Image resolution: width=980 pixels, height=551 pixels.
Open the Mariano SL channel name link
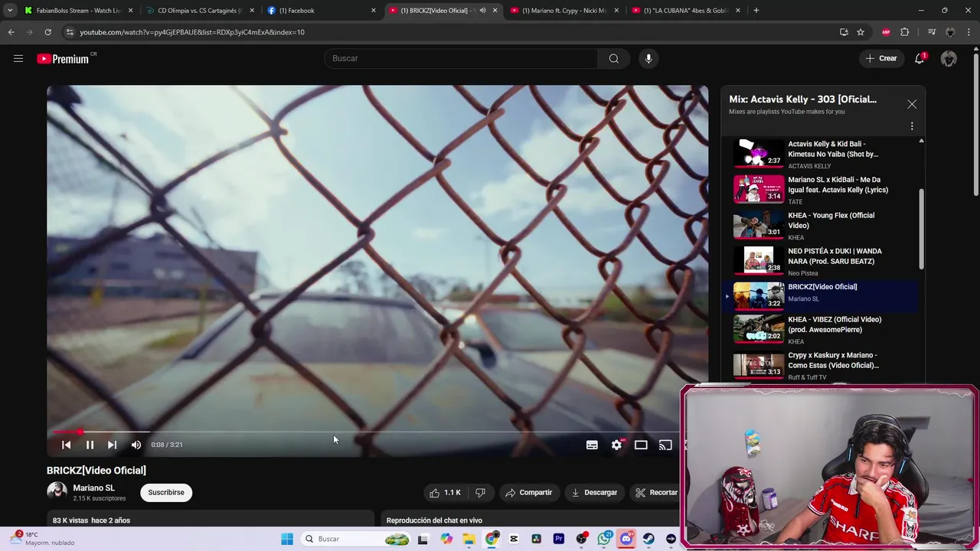coord(93,488)
